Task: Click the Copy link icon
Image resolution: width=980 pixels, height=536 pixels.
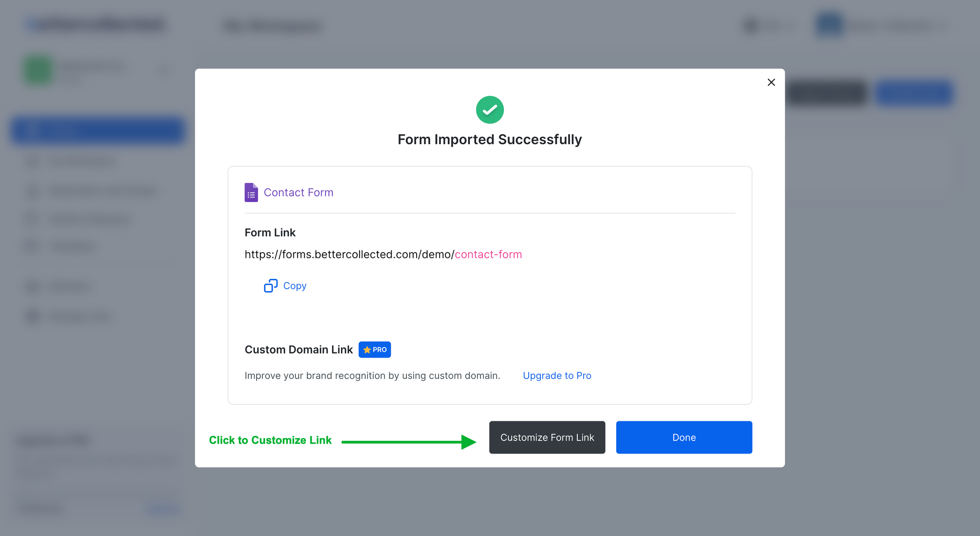Action: [x=270, y=286]
